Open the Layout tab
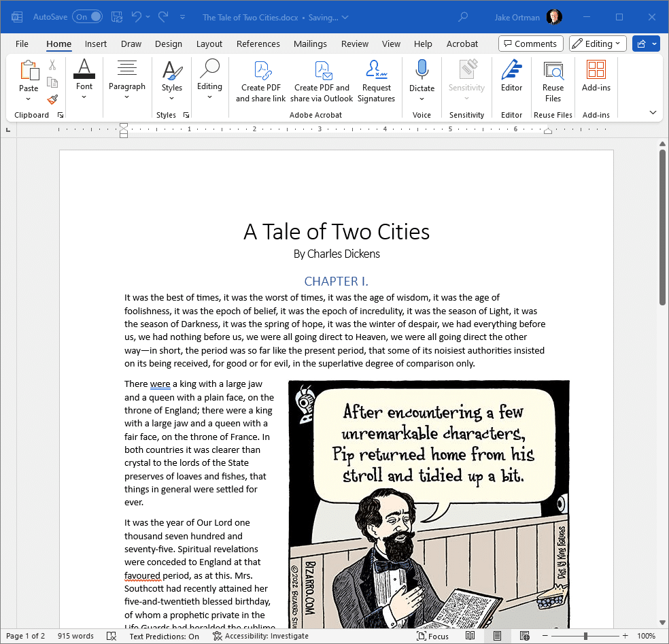Image resolution: width=669 pixels, height=644 pixels. [209, 44]
